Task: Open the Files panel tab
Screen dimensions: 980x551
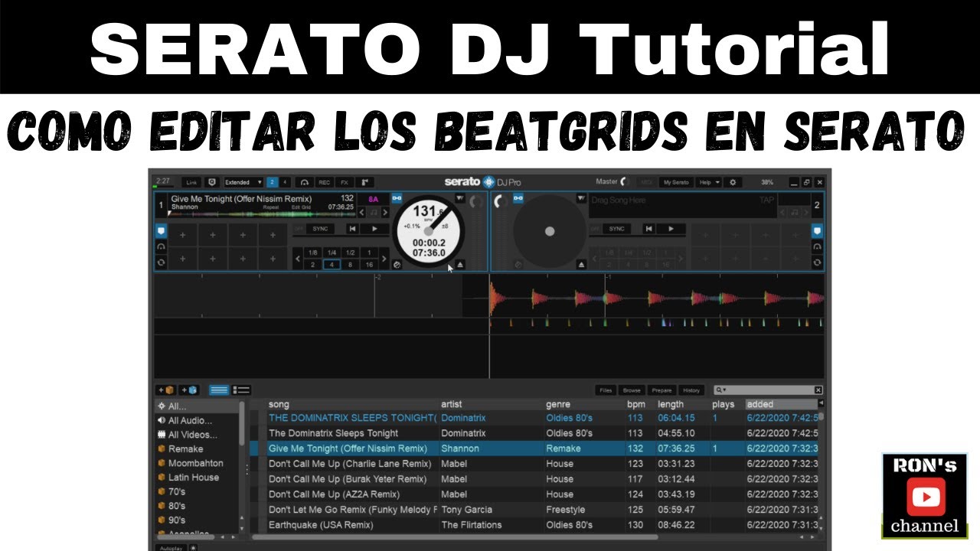Action: [x=606, y=390]
